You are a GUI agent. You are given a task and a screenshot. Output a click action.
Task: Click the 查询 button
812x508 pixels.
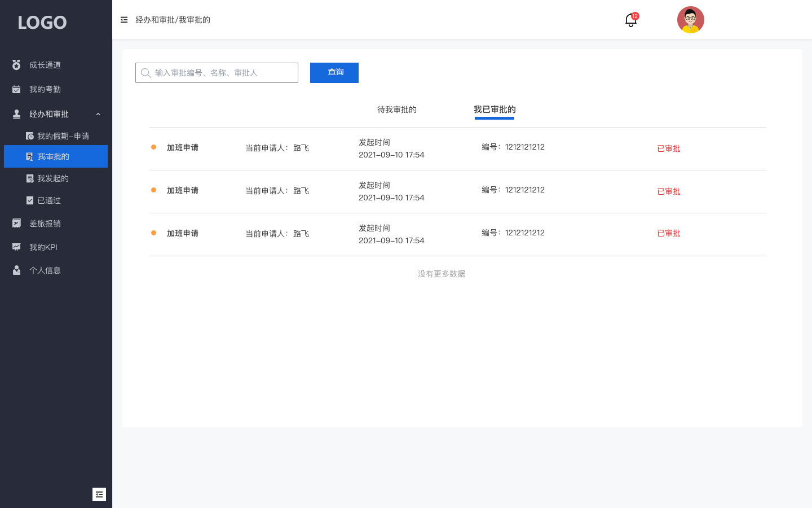point(334,73)
